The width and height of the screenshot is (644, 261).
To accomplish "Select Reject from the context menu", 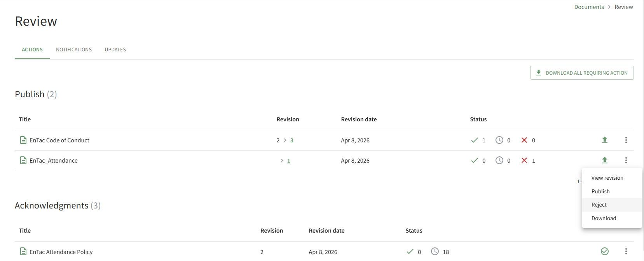I will 599,205.
